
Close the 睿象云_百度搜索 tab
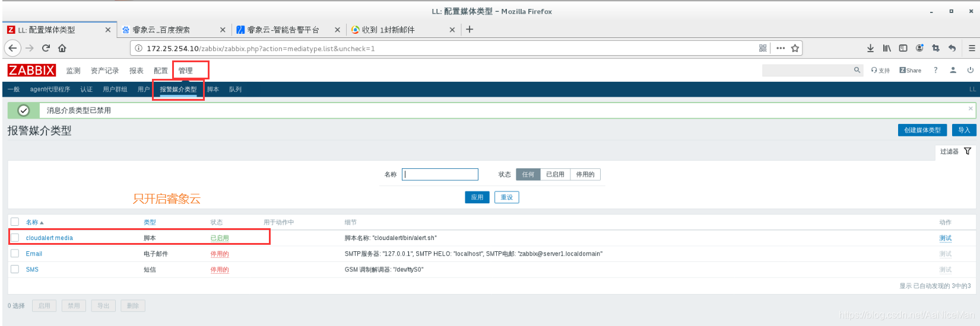(x=223, y=30)
